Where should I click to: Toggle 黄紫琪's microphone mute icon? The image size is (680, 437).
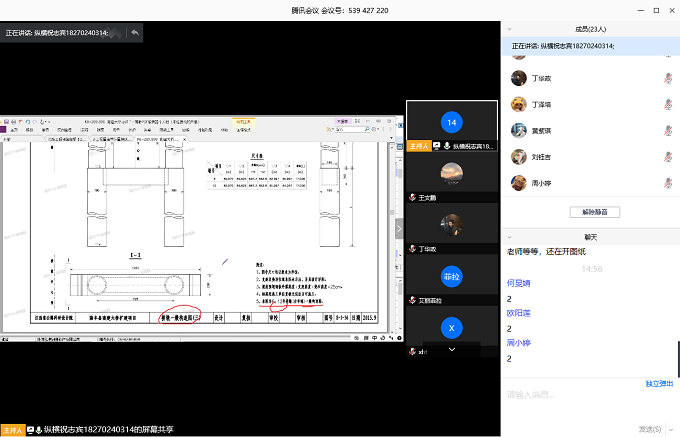667,130
